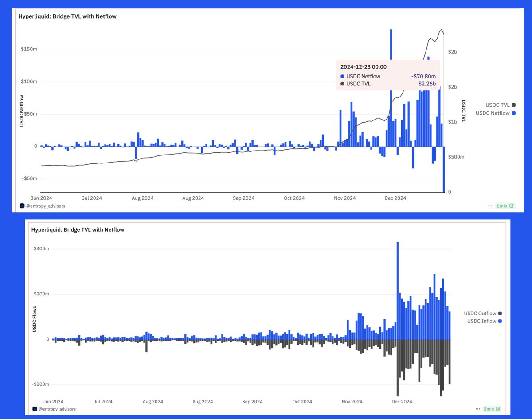Click the tallest blue inflow bar above $400m
The height and width of the screenshot is (419, 532).
398,291
